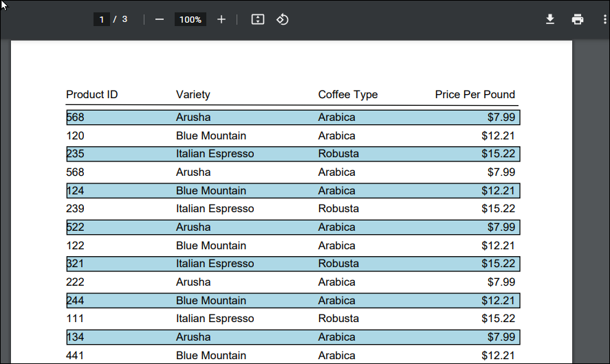610x364 pixels.
Task: Click the Product ID 522 cell
Action: tap(75, 227)
